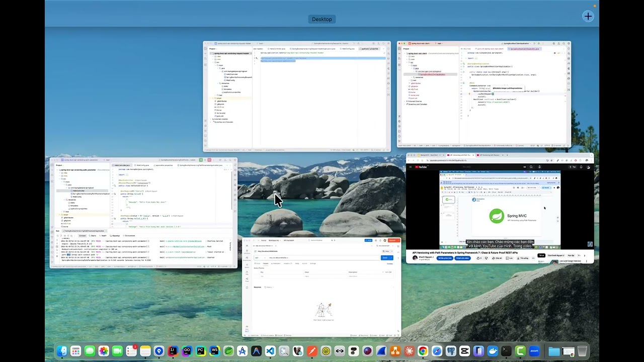The width and height of the screenshot is (644, 362).
Task: Open Environments in Postman's sidebar
Action: [x=247, y=258]
